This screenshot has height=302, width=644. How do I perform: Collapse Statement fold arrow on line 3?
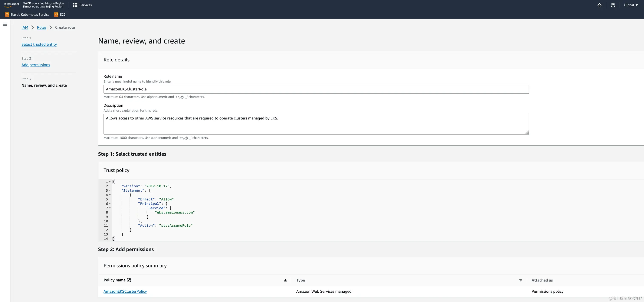pos(110,190)
